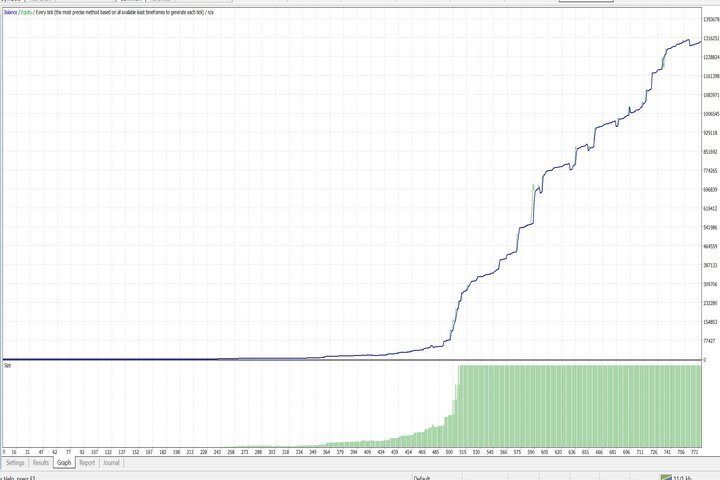Click the Default profile in status bar
720x480 pixels.
422,478
